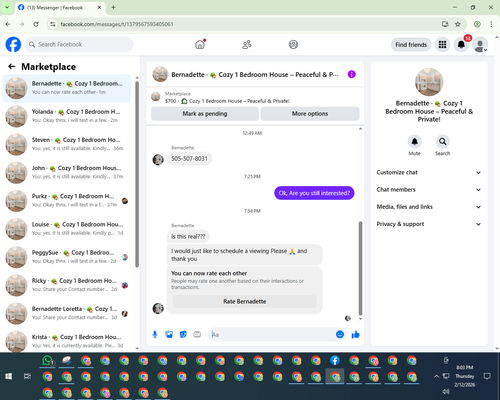500x400 pixels.
Task: Open the apps grid menu icon
Action: click(442, 44)
